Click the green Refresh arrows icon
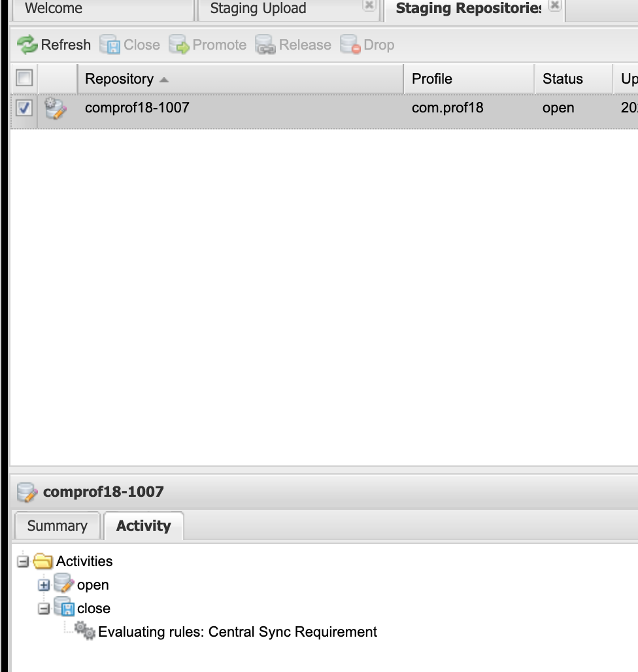The width and height of the screenshot is (638, 672). tap(27, 44)
